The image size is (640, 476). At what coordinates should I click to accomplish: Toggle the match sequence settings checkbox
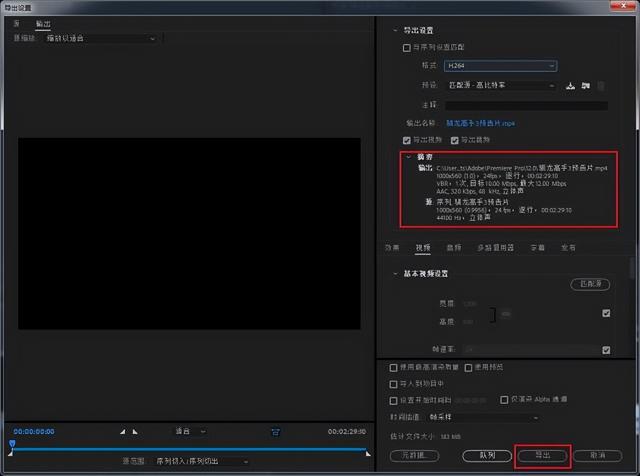click(407, 48)
